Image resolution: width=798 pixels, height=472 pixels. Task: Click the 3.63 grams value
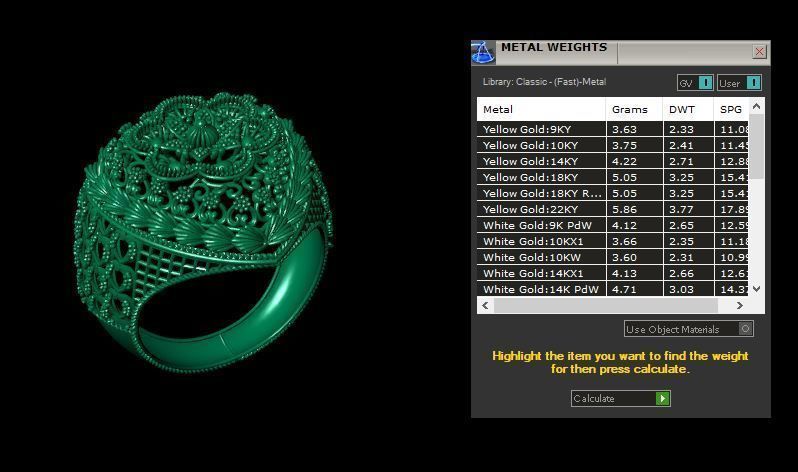click(624, 129)
